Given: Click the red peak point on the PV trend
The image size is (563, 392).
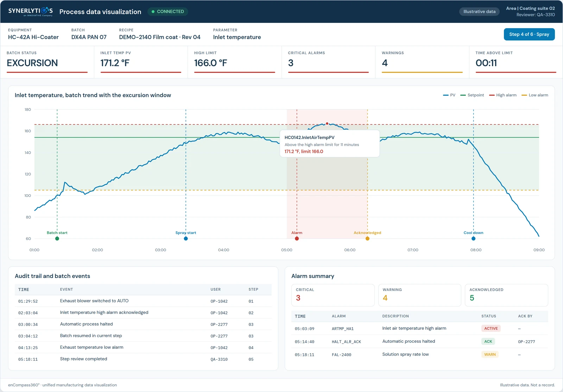Looking at the screenshot, I should [327, 124].
